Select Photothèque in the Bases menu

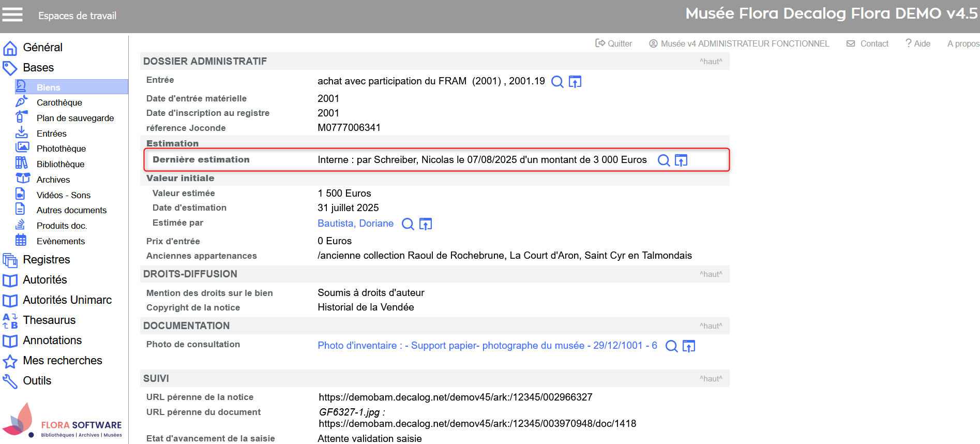coord(61,149)
